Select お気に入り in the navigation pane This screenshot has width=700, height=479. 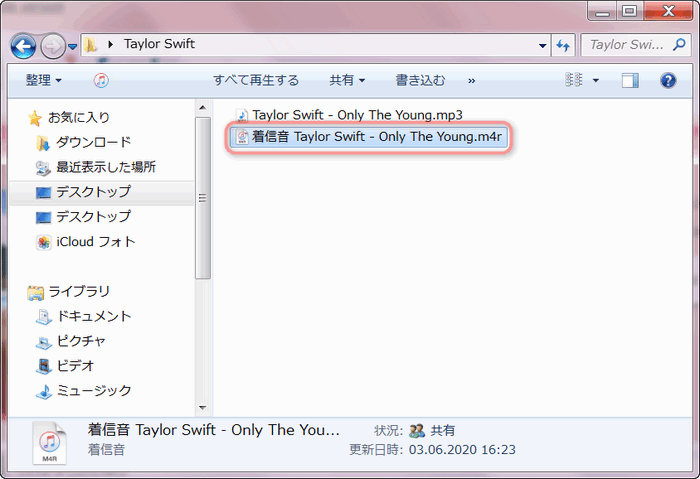click(79, 117)
